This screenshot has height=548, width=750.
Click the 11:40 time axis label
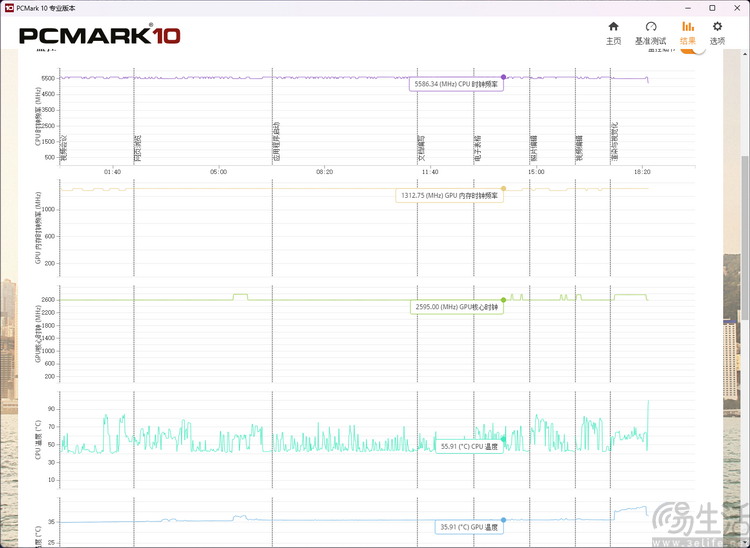click(x=430, y=172)
